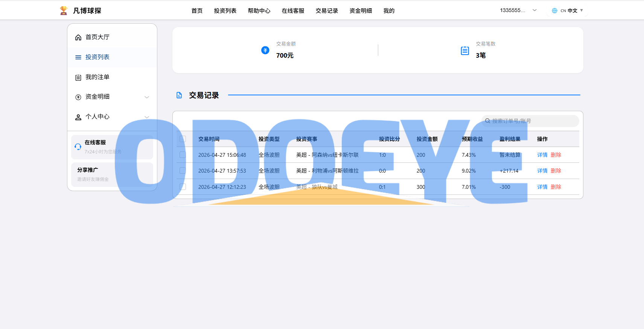Click the clipboard icon beside 我的注单
Image resolution: width=644 pixels, height=329 pixels.
click(78, 78)
